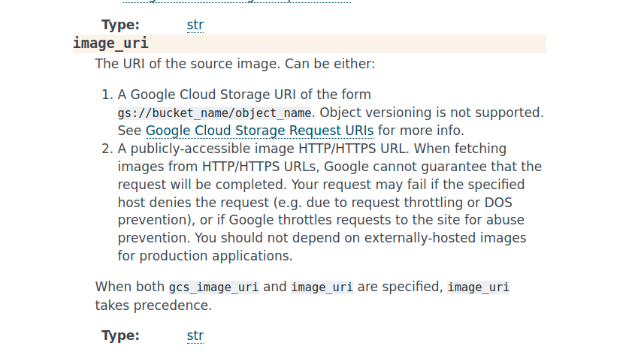Click image_uri code right before 'are specified'

(x=322, y=287)
